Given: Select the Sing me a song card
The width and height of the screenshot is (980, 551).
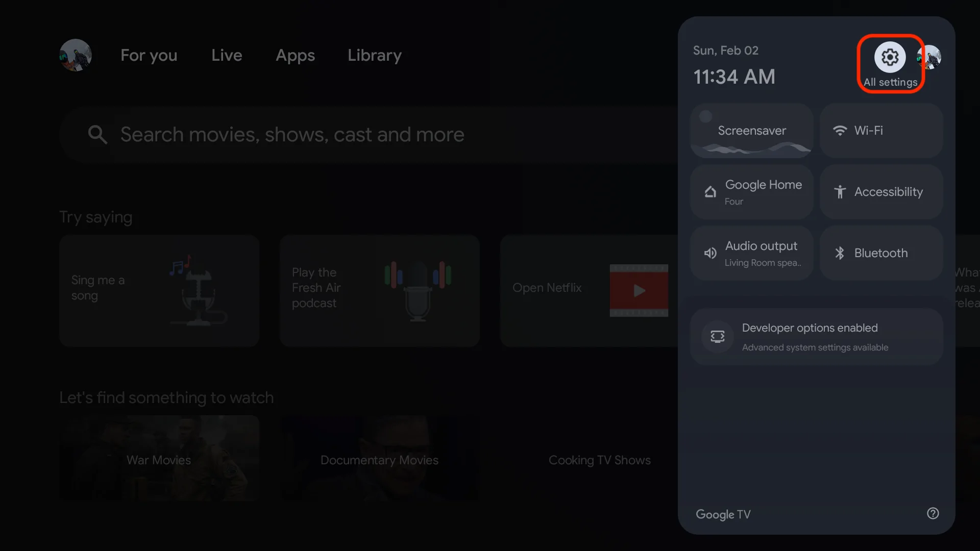Looking at the screenshot, I should pyautogui.click(x=159, y=291).
